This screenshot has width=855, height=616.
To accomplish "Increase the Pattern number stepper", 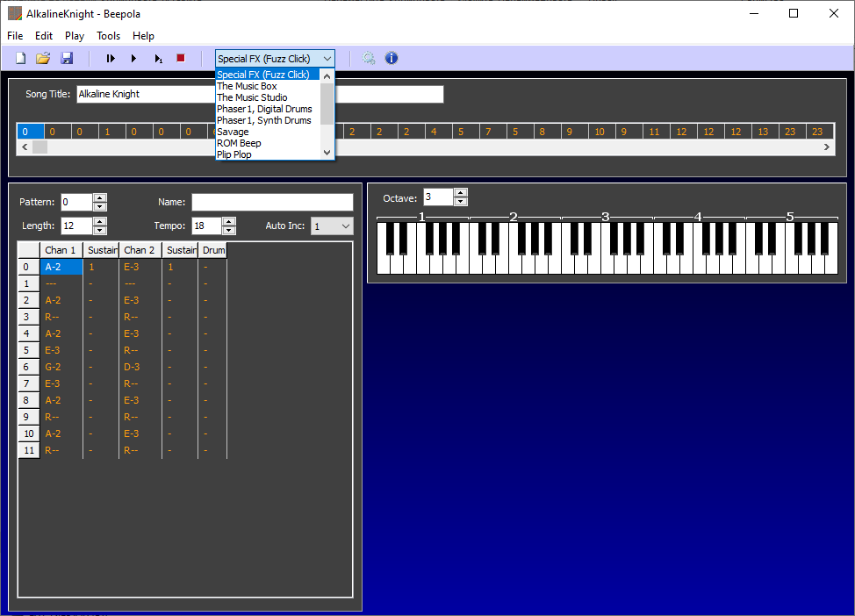I will tap(100, 198).
